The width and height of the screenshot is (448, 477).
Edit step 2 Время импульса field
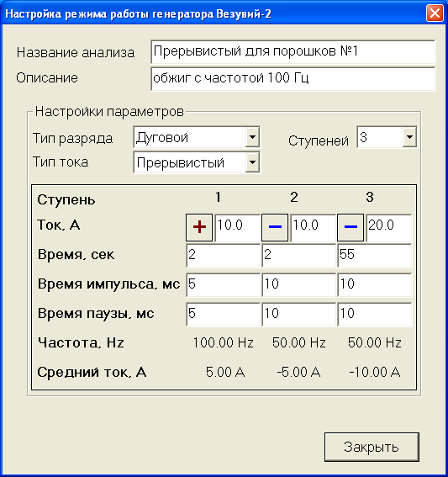click(298, 284)
